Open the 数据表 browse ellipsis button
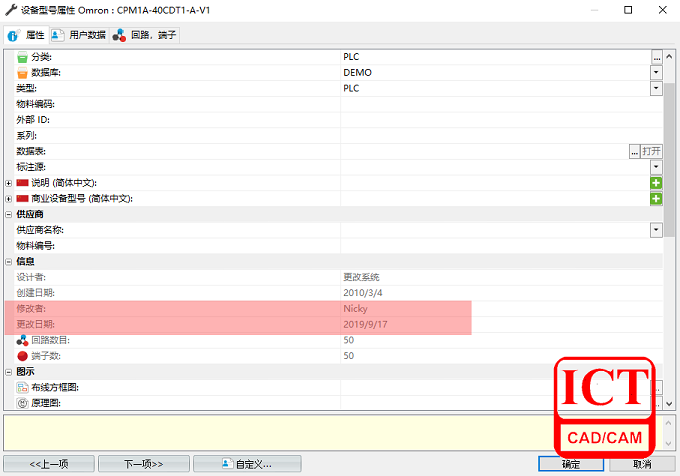 tap(634, 151)
